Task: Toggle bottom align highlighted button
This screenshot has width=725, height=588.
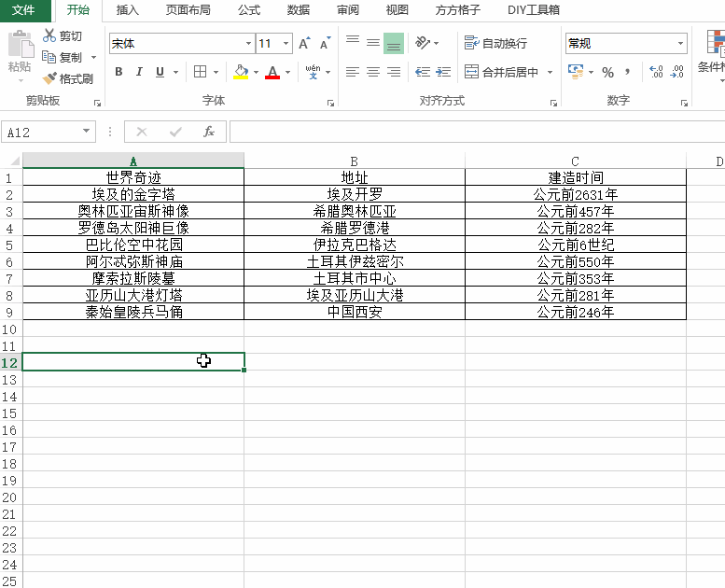Action: (394, 43)
